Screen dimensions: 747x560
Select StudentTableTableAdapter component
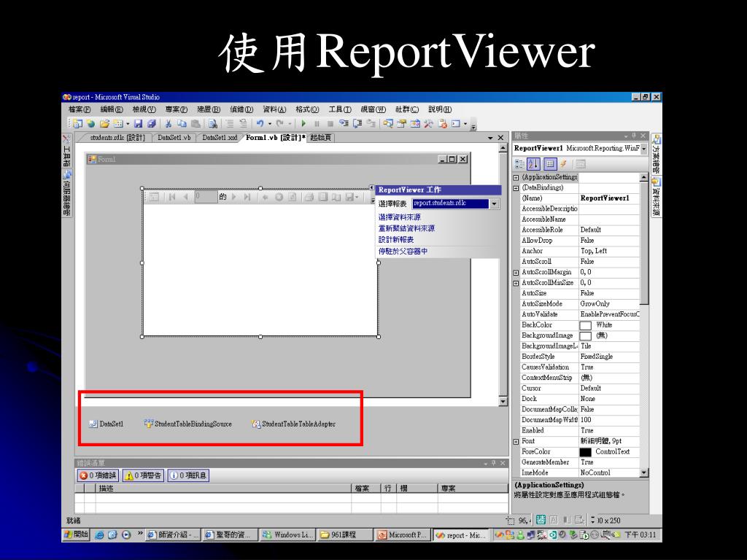click(x=293, y=424)
